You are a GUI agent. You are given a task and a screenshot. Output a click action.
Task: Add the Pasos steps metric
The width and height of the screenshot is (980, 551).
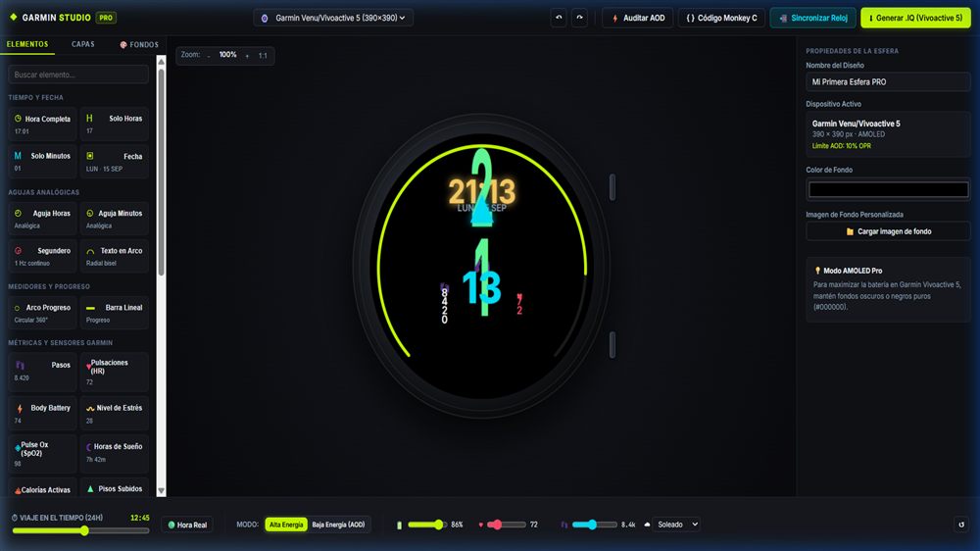42,372
